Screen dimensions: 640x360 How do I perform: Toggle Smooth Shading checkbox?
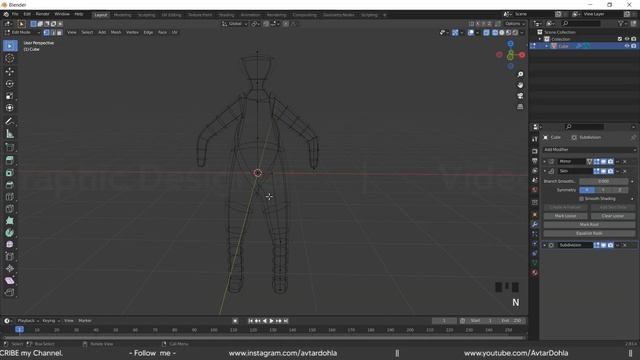pos(581,199)
